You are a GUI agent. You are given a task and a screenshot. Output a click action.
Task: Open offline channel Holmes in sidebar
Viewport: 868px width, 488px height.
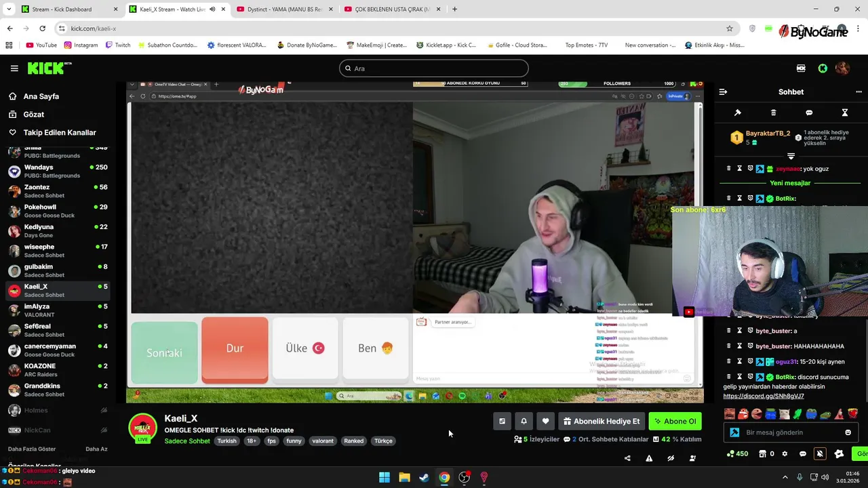point(58,410)
